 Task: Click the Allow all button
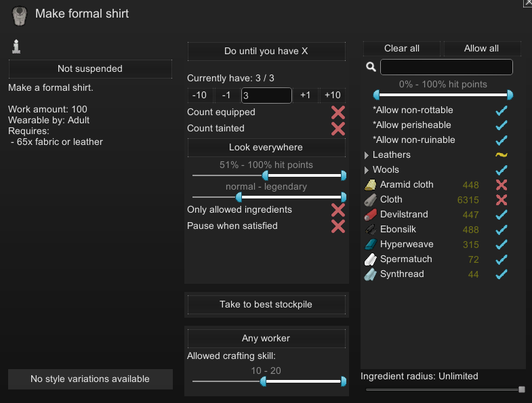[x=482, y=49]
